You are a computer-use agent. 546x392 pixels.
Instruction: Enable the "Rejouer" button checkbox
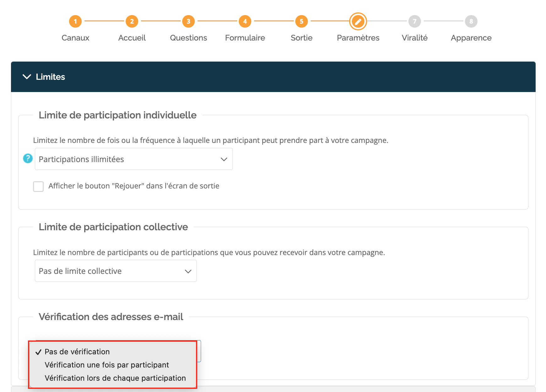[38, 186]
